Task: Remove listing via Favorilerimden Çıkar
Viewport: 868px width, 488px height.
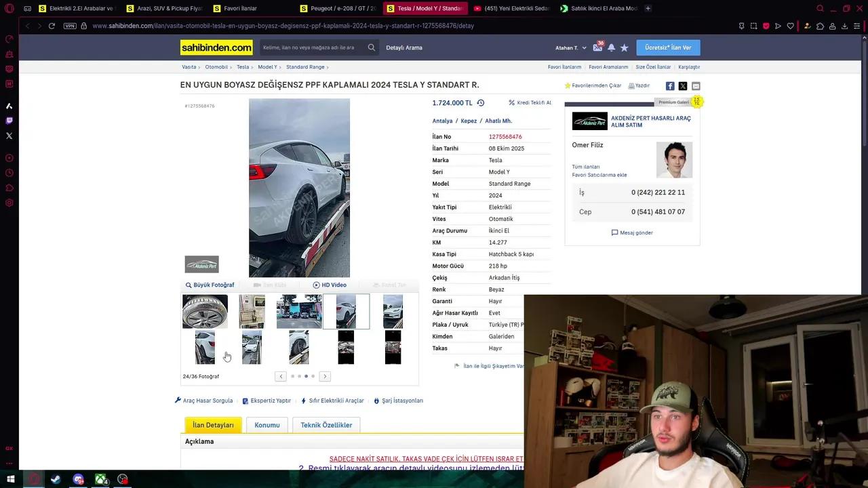Action: click(593, 86)
